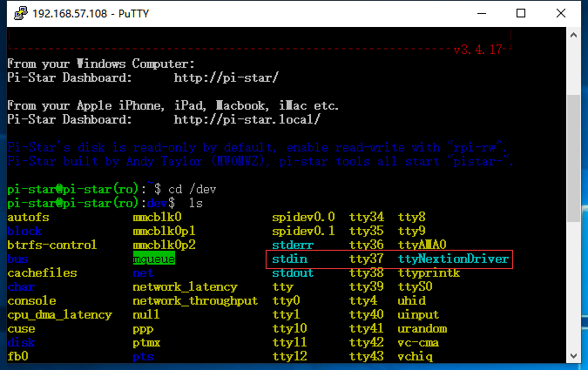Image resolution: width=588 pixels, height=370 pixels.
Task: Click the mmcblk0p2 partition entry
Action: (x=164, y=245)
